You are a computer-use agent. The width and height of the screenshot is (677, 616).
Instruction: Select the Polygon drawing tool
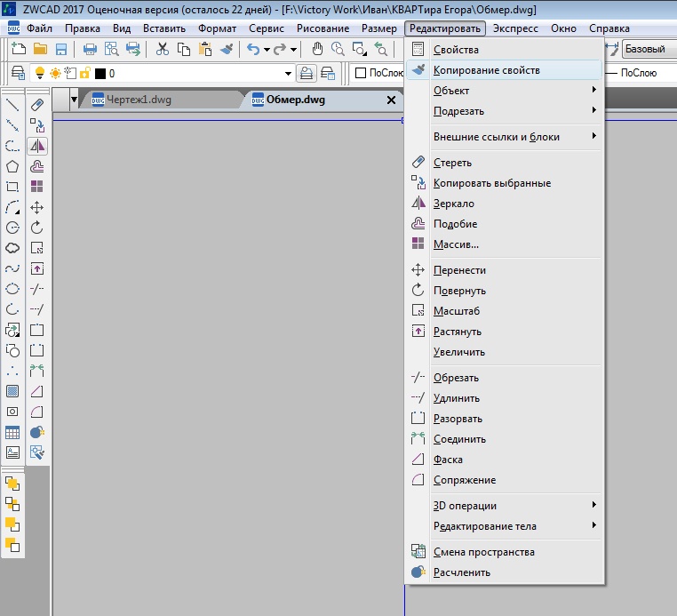(x=12, y=166)
